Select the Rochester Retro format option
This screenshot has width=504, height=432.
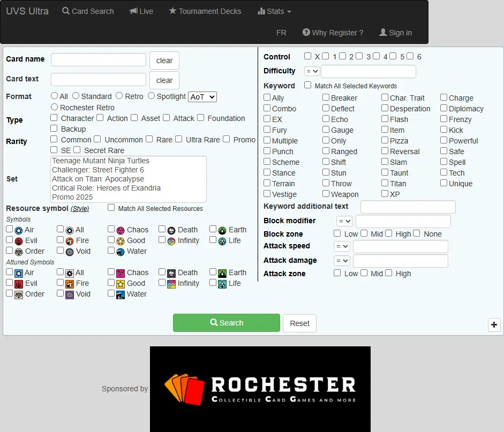coord(54,107)
